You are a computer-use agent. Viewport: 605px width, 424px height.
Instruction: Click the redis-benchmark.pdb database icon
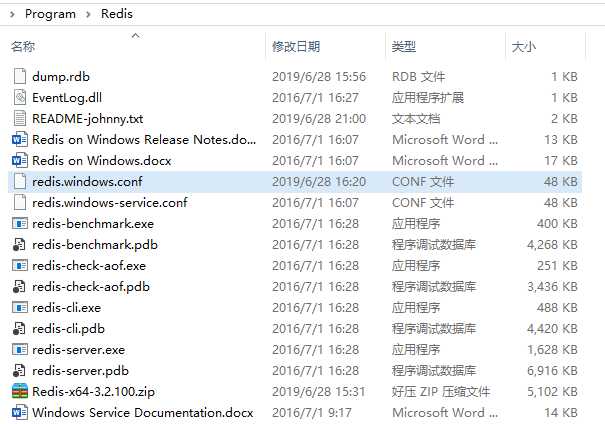(19, 244)
